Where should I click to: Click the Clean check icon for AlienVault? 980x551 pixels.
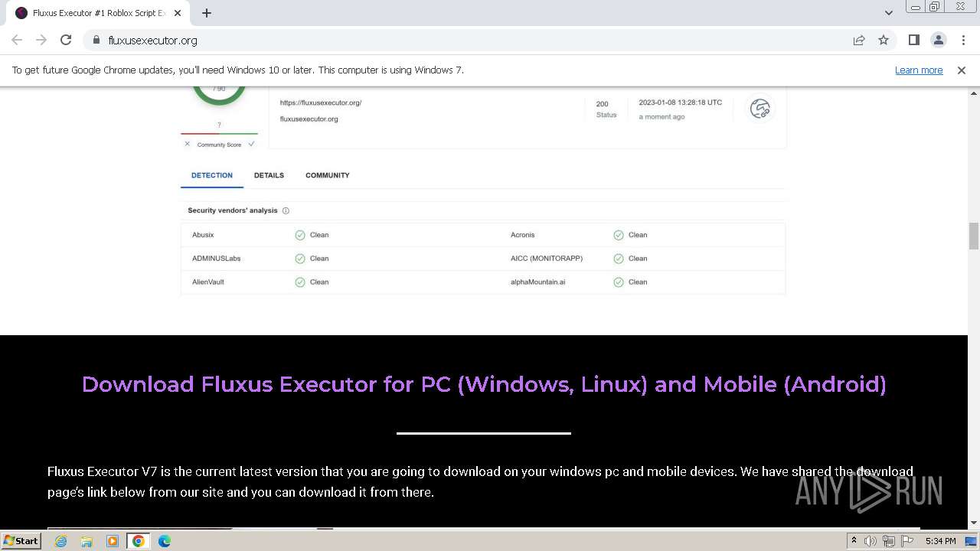300,282
